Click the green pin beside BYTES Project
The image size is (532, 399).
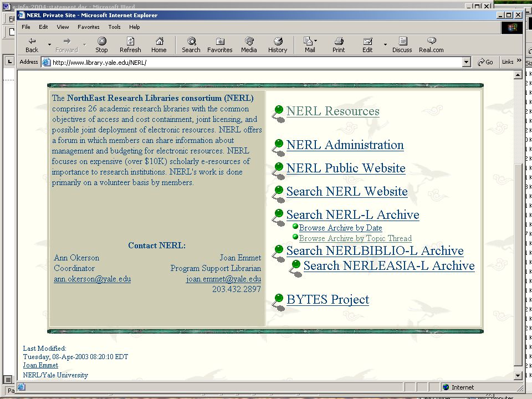pyautogui.click(x=279, y=303)
